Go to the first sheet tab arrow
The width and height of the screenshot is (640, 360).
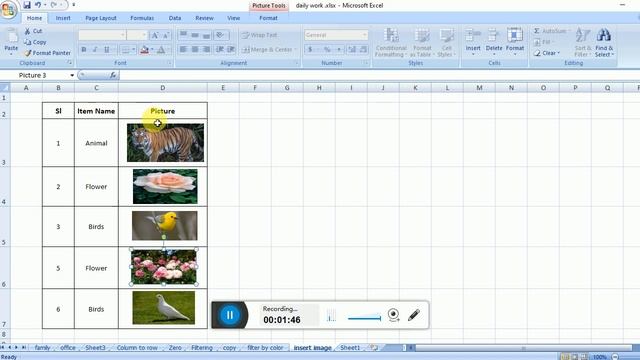click(x=3, y=347)
